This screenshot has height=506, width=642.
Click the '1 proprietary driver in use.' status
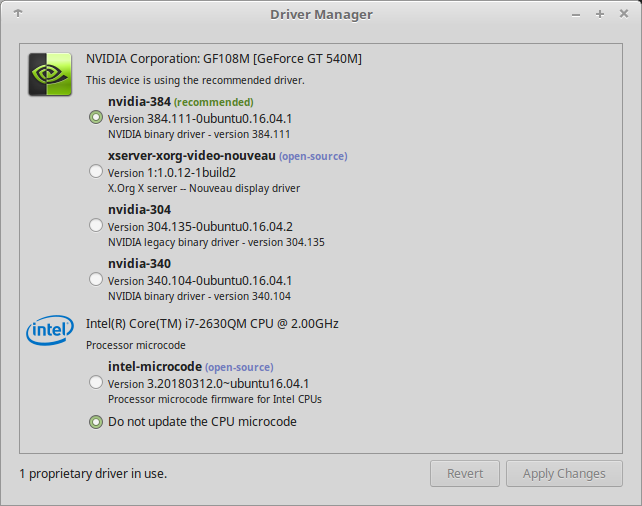click(x=93, y=474)
